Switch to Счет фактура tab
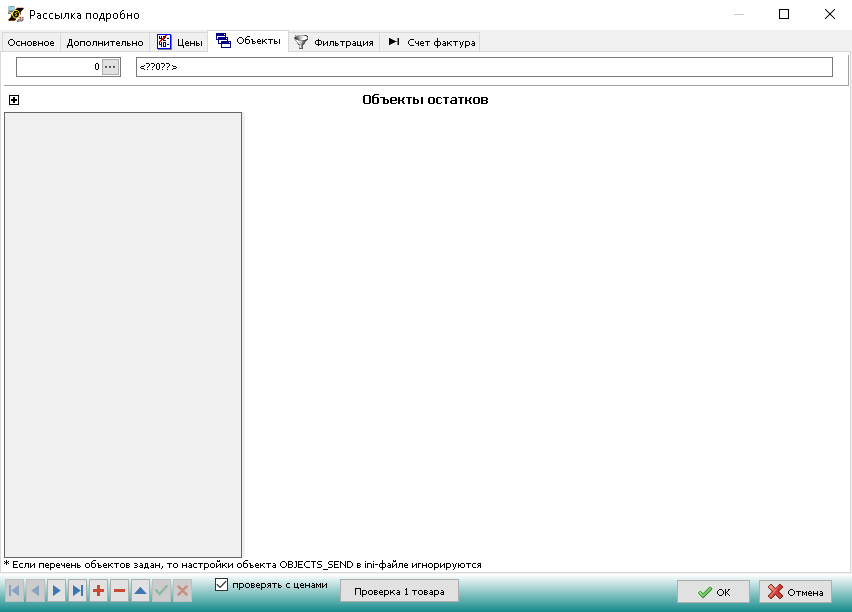The width and height of the screenshot is (852, 612). 431,42
